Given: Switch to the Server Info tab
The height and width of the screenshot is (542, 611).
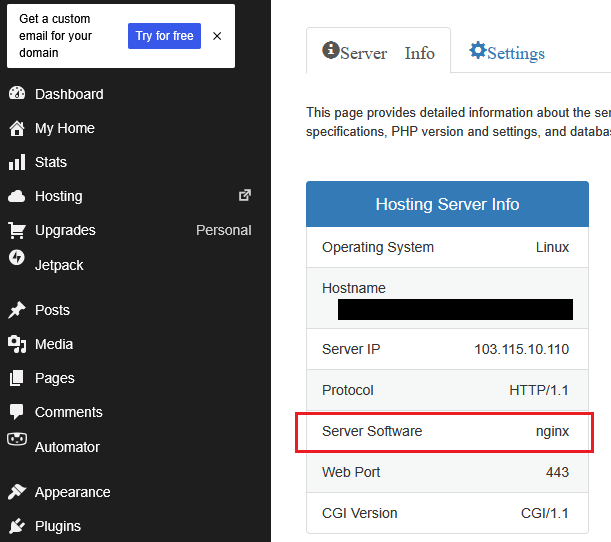Looking at the screenshot, I should click(378, 51).
